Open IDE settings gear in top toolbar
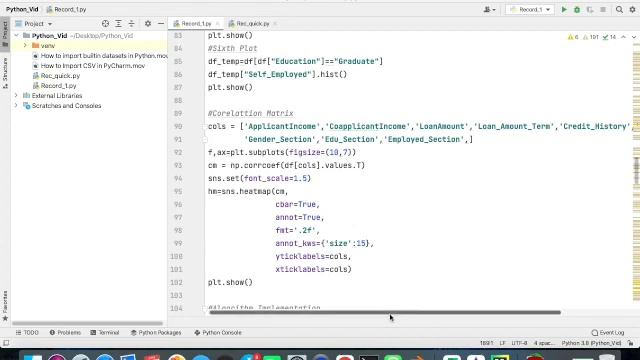 (x=632, y=9)
